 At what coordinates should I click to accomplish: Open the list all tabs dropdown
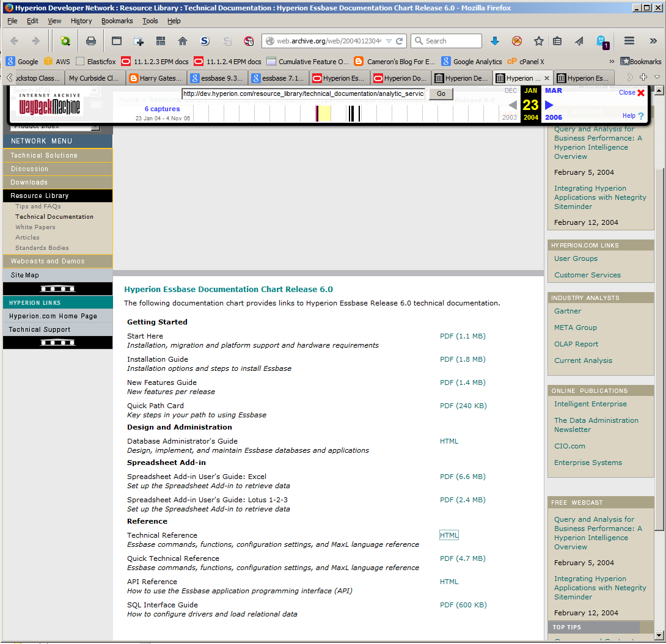[657, 78]
